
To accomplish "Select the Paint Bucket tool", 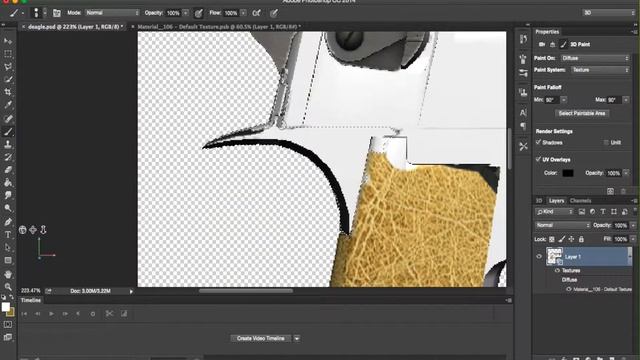I will 8,182.
